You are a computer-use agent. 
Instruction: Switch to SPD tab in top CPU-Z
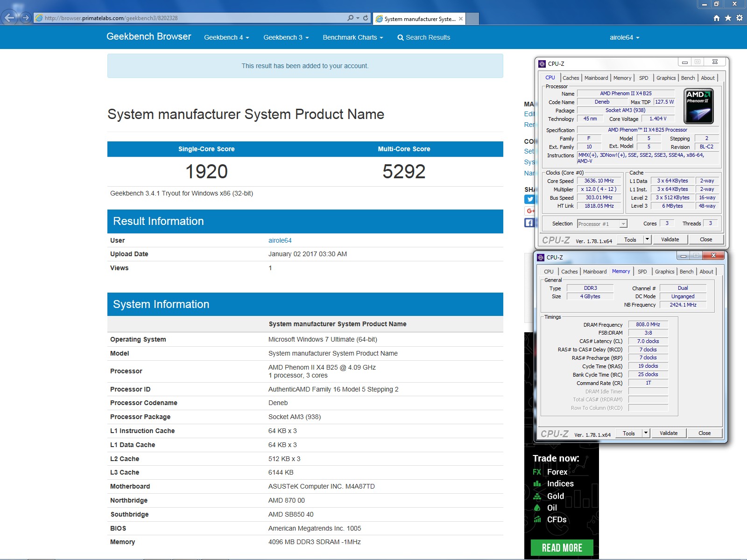[x=643, y=78]
